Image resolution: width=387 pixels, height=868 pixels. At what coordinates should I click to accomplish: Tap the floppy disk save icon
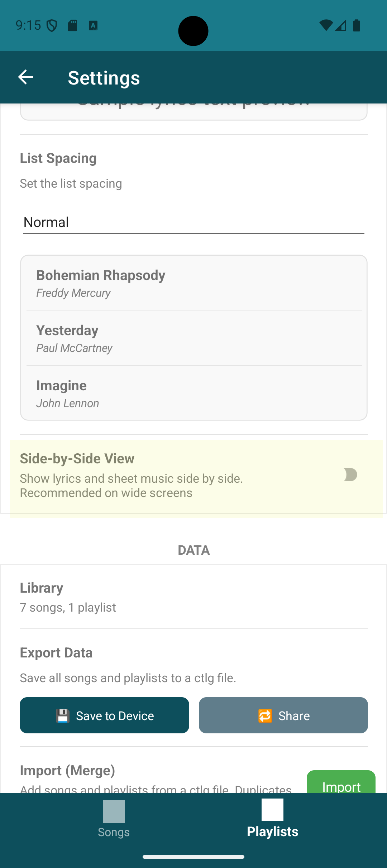pyautogui.click(x=63, y=716)
